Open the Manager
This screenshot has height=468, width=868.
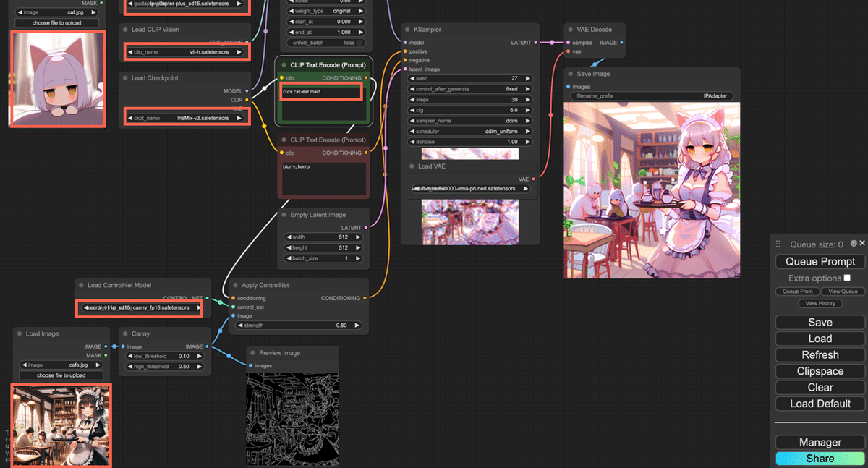pyautogui.click(x=820, y=442)
